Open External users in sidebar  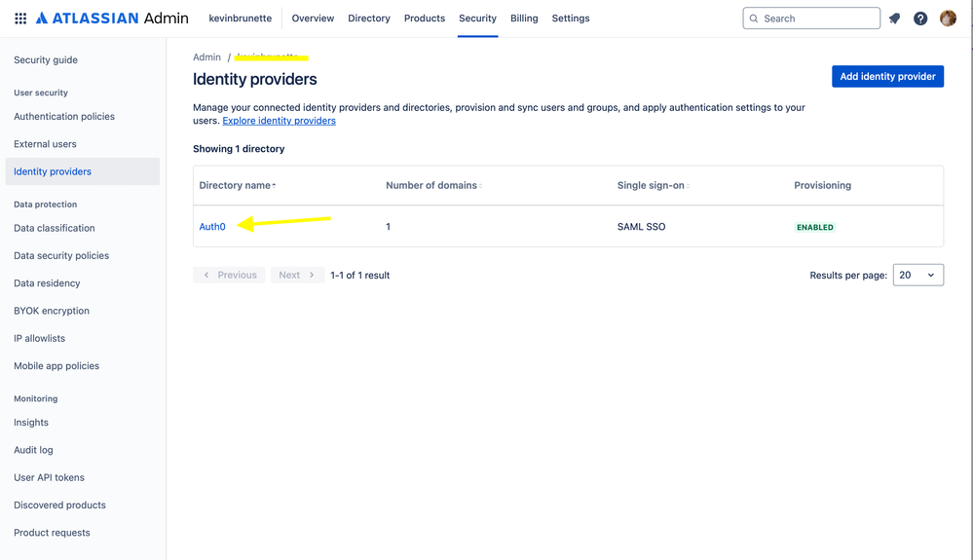(46, 144)
